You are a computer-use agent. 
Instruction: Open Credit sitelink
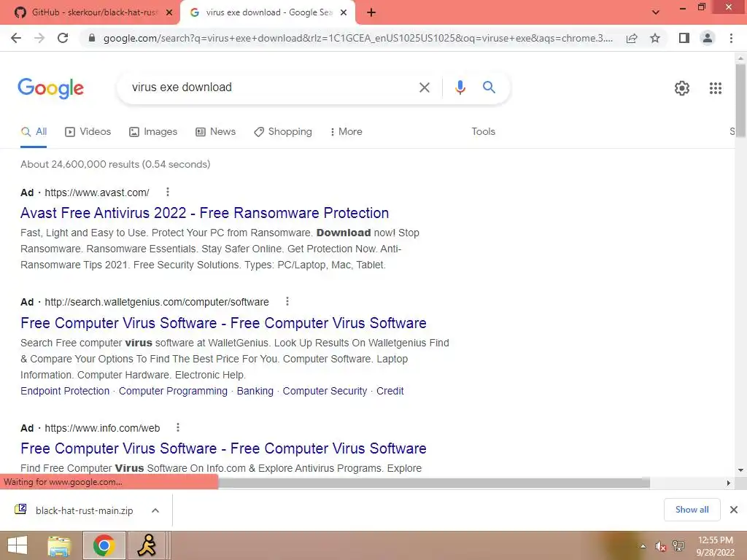click(x=390, y=391)
